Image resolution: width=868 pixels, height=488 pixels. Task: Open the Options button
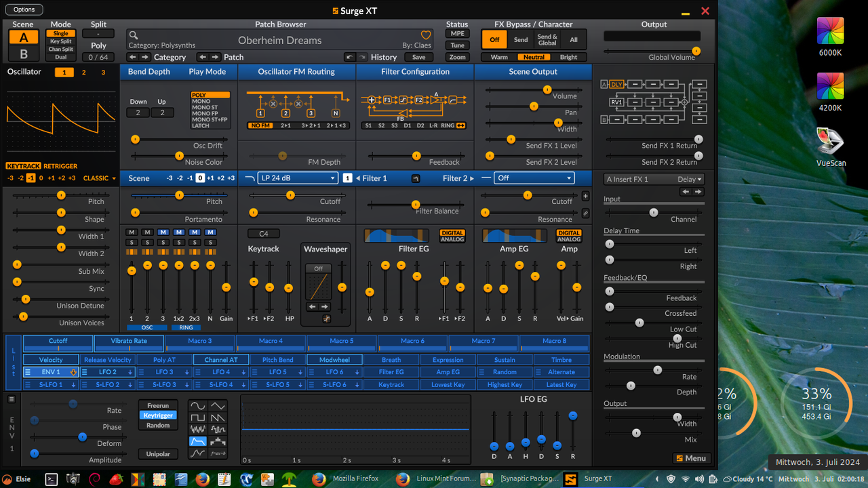[x=24, y=9]
